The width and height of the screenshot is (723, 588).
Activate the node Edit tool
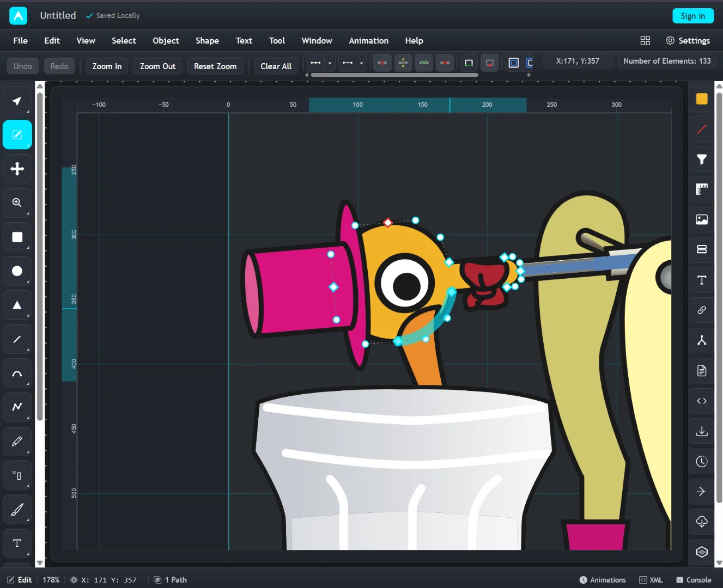[x=17, y=134]
